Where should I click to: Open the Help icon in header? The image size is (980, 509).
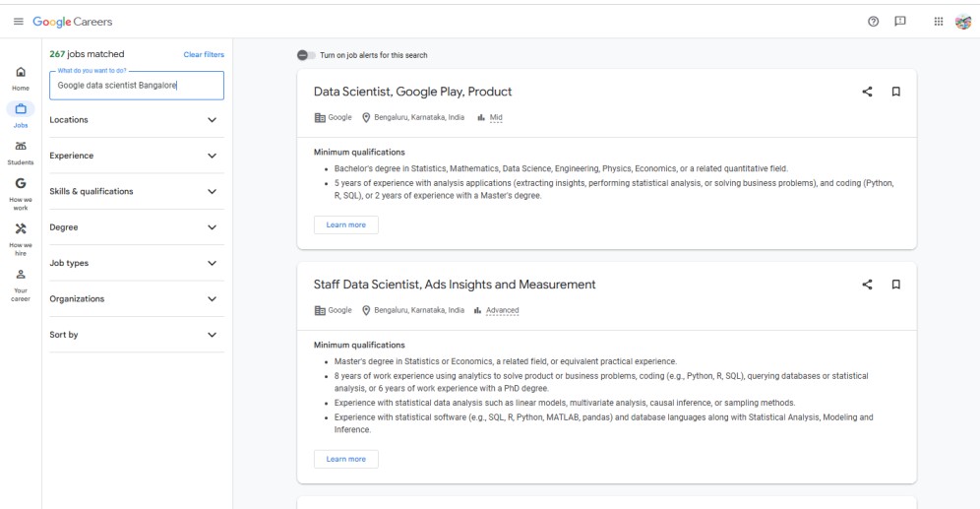coord(873,22)
